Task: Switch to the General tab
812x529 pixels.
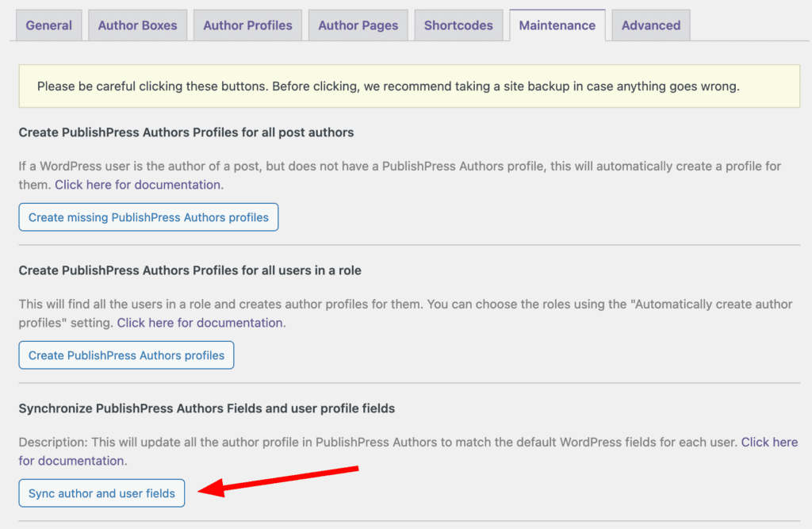Action: pyautogui.click(x=48, y=25)
